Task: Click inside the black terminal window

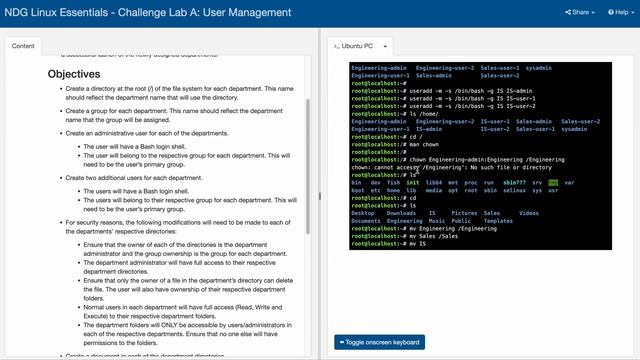Action: coord(480,156)
